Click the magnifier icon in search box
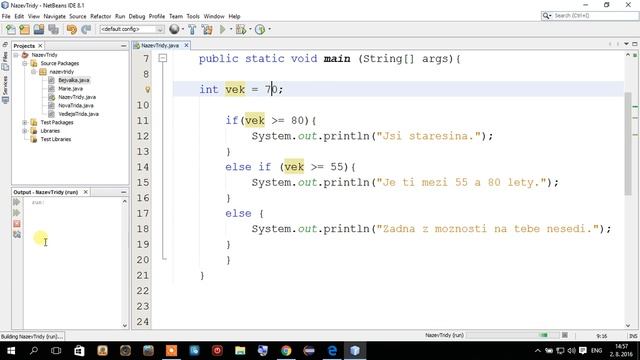This screenshot has width=640, height=360. pyautogui.click(x=546, y=16)
